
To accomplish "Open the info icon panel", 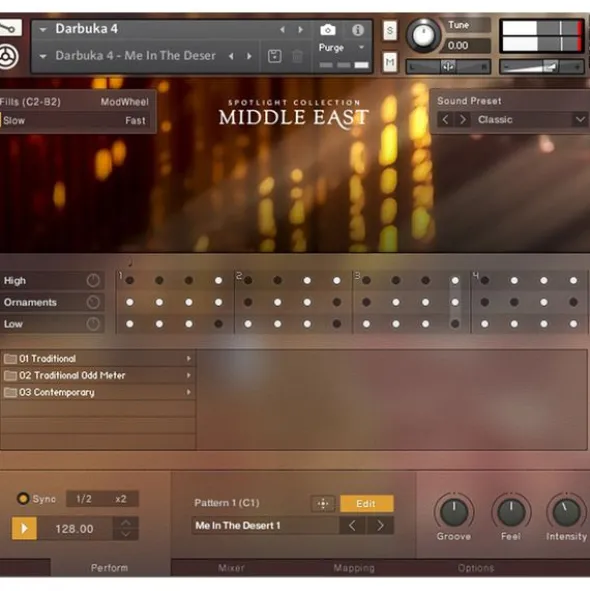I will click(357, 30).
